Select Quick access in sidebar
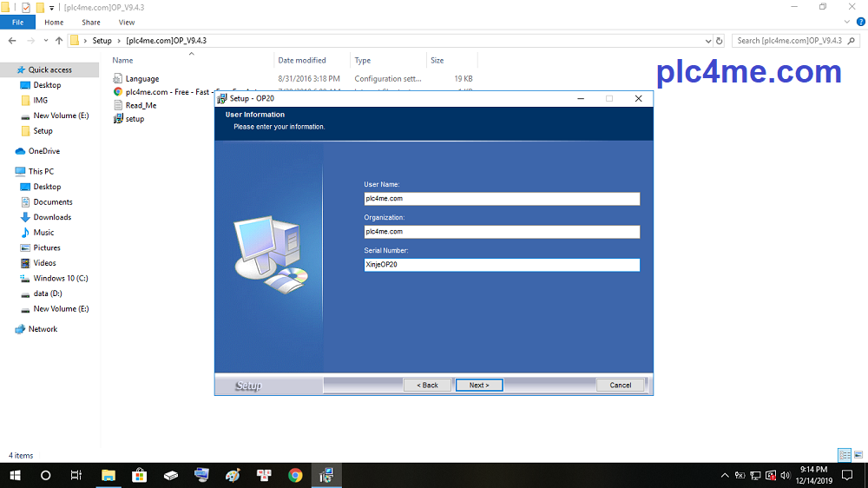The height and width of the screenshot is (488, 868). coord(49,69)
